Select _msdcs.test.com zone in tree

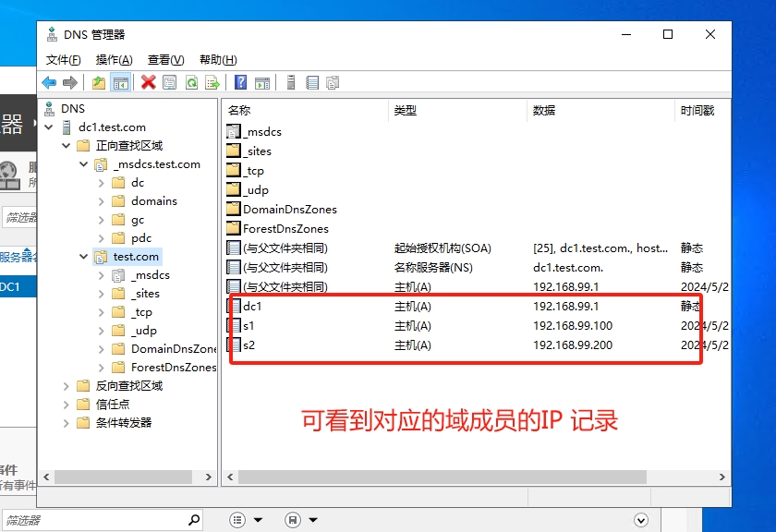click(156, 164)
